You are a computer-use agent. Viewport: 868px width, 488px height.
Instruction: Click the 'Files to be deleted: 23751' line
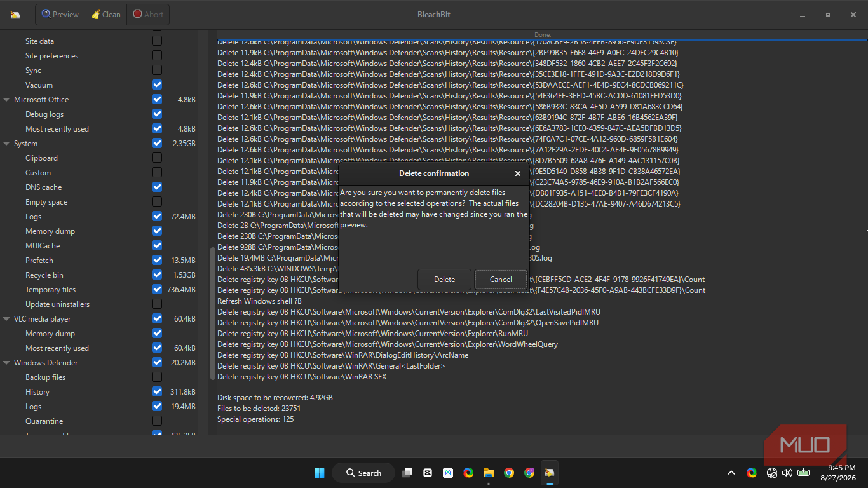point(259,409)
